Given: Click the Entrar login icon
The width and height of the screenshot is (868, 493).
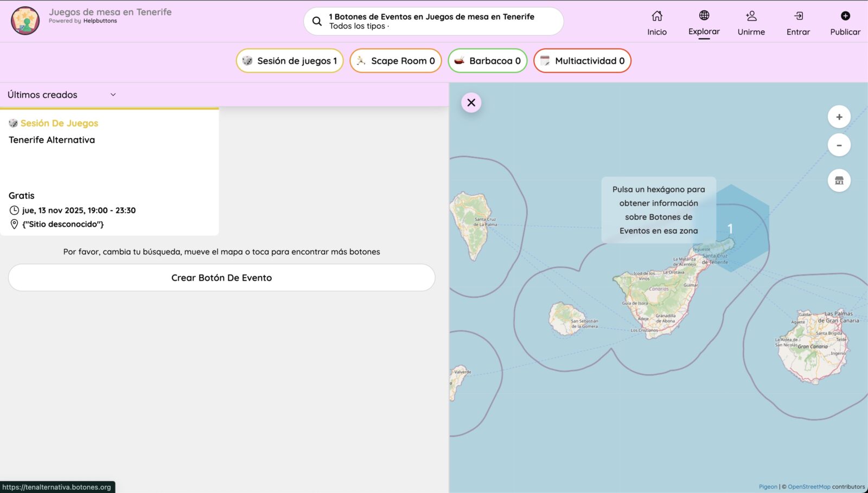Looking at the screenshot, I should pos(798,16).
